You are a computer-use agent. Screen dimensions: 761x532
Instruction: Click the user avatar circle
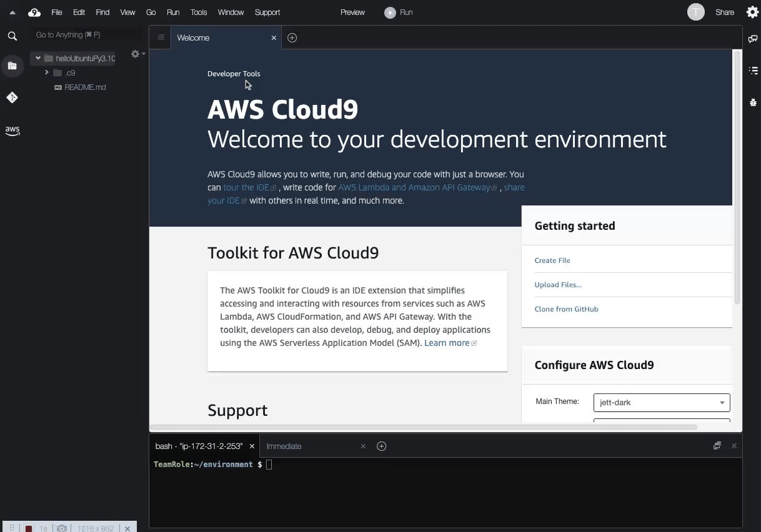(696, 12)
